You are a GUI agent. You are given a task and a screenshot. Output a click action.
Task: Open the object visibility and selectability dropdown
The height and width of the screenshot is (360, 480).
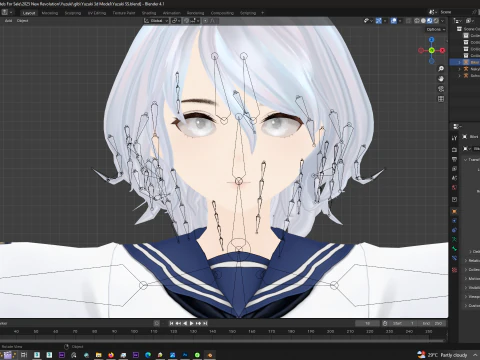tap(368, 21)
